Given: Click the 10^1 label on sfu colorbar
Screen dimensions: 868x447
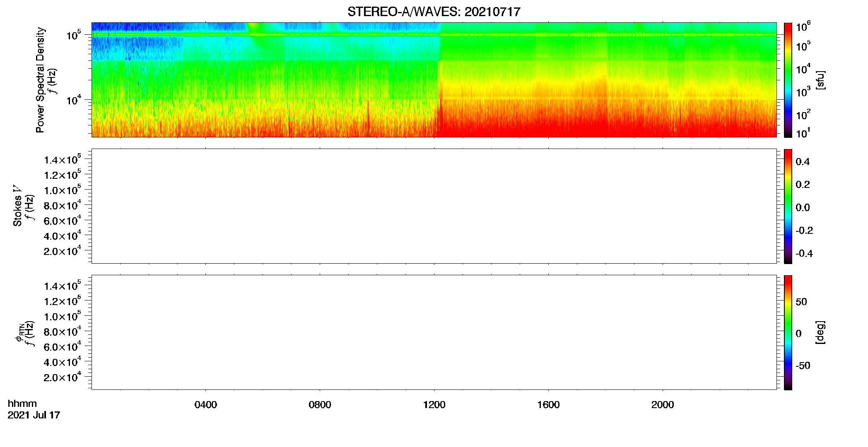Looking at the screenshot, I should point(803,133).
